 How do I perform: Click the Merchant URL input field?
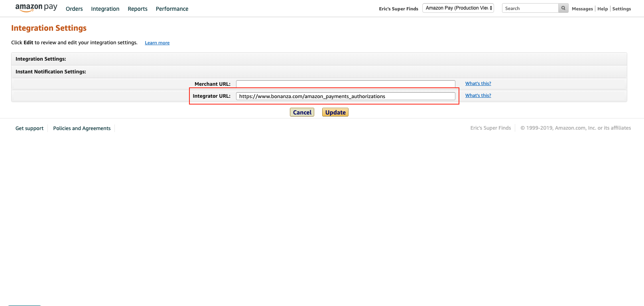[x=345, y=84]
